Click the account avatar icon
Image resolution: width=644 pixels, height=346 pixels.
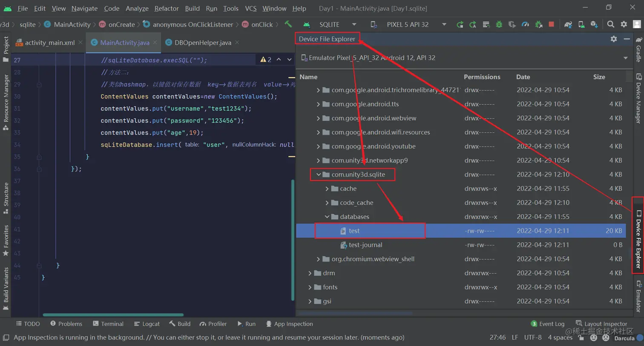[637, 24]
